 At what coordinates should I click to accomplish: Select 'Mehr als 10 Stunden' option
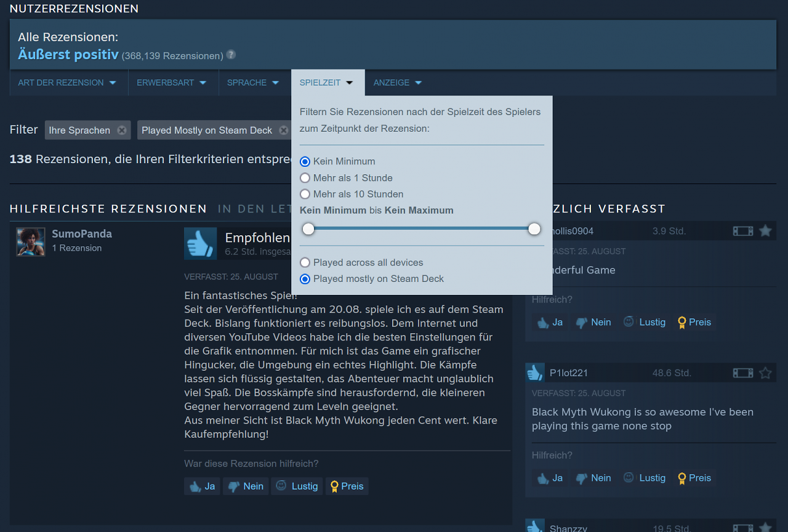pyautogui.click(x=305, y=194)
